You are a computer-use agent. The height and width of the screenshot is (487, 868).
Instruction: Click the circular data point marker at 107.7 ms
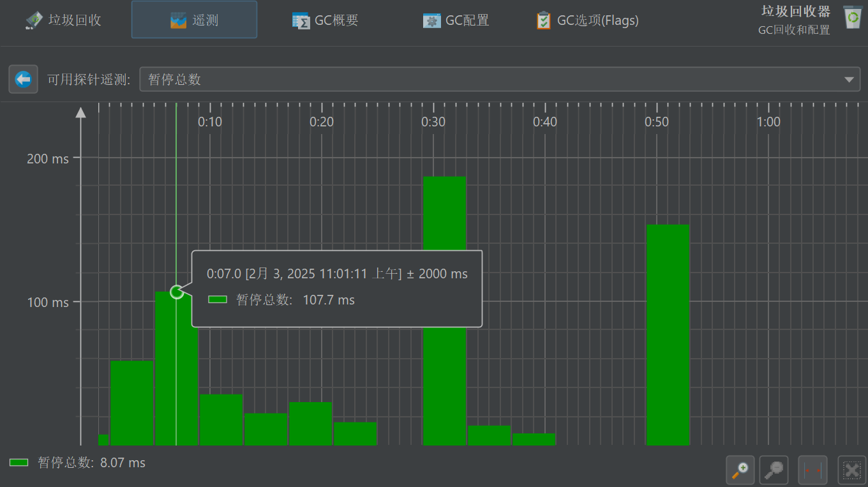177,292
